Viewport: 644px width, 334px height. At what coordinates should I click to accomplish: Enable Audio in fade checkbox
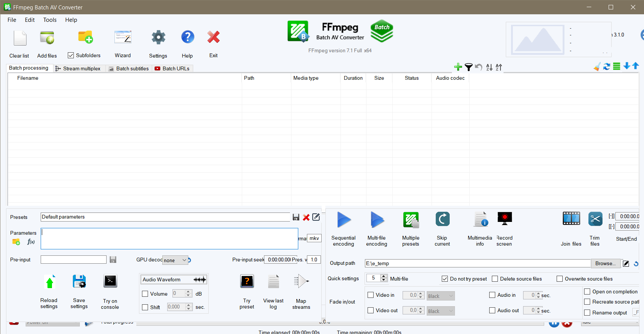pyautogui.click(x=492, y=295)
